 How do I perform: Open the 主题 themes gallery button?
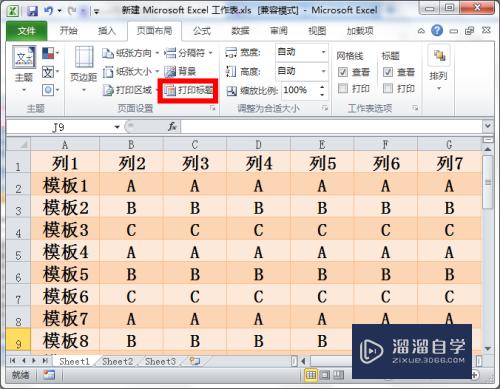(24, 70)
